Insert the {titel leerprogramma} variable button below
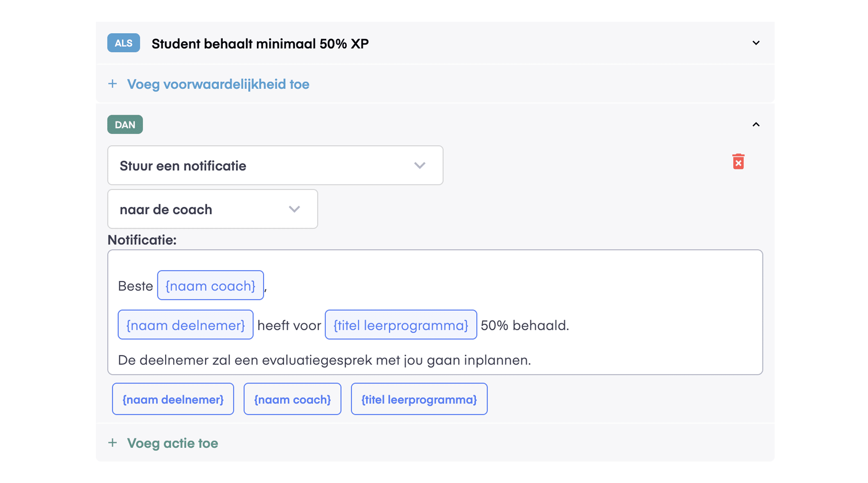This screenshot has height=483, width=868. click(x=419, y=399)
